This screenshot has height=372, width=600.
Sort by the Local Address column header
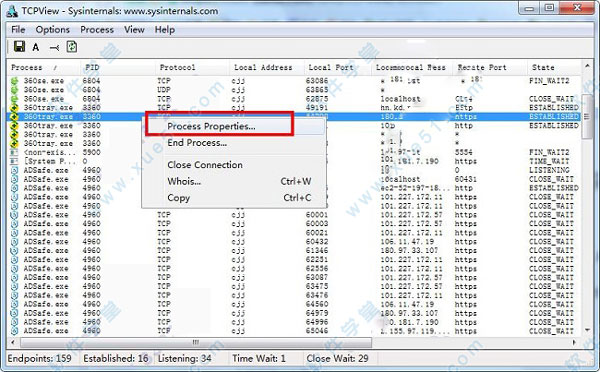(267, 67)
